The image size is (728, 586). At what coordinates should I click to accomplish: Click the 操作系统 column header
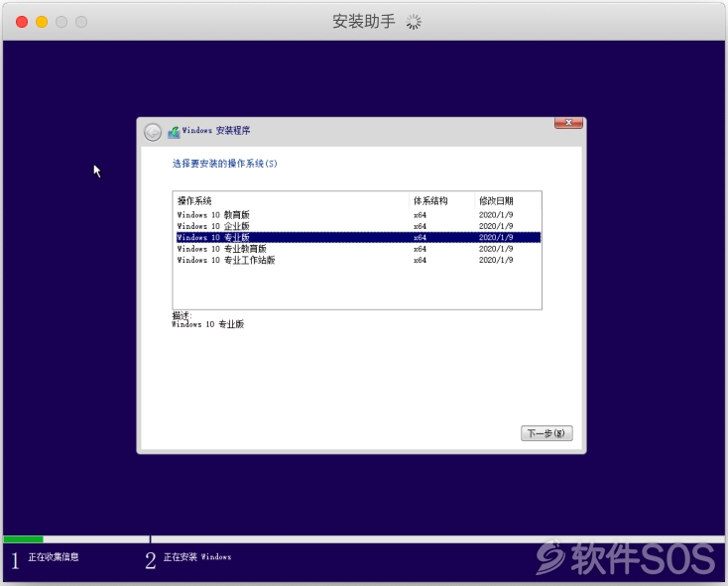[x=291, y=200]
